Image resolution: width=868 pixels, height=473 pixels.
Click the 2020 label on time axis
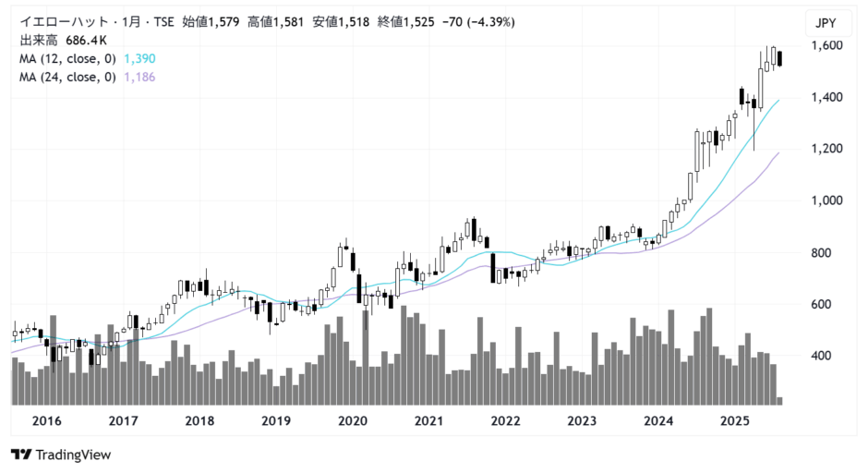point(353,421)
